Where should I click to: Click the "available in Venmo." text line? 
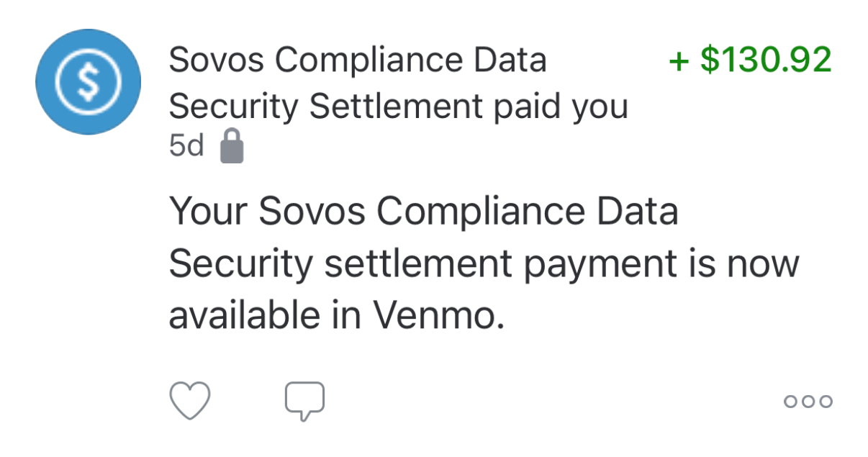pyautogui.click(x=336, y=317)
